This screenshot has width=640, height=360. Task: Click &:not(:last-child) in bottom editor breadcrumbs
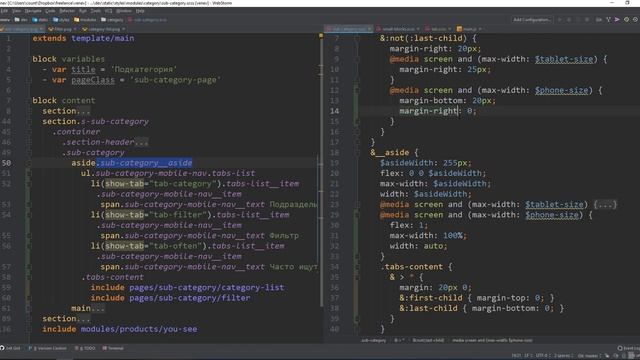pyautogui.click(x=428, y=340)
